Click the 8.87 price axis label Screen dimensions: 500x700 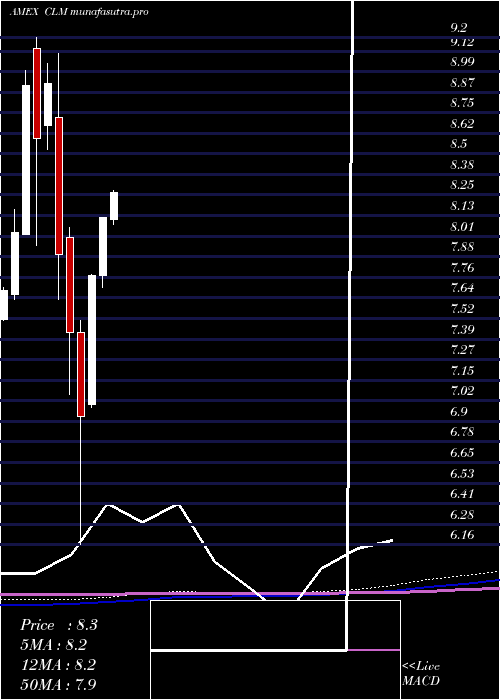coord(462,83)
